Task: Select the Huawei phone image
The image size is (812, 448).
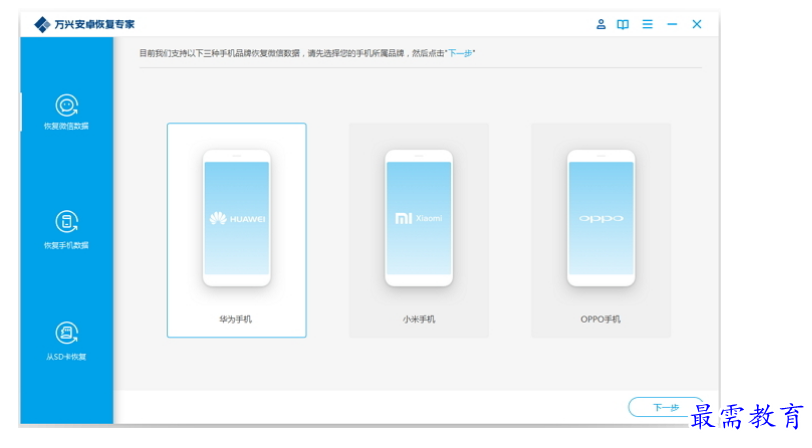Action: 237,218
